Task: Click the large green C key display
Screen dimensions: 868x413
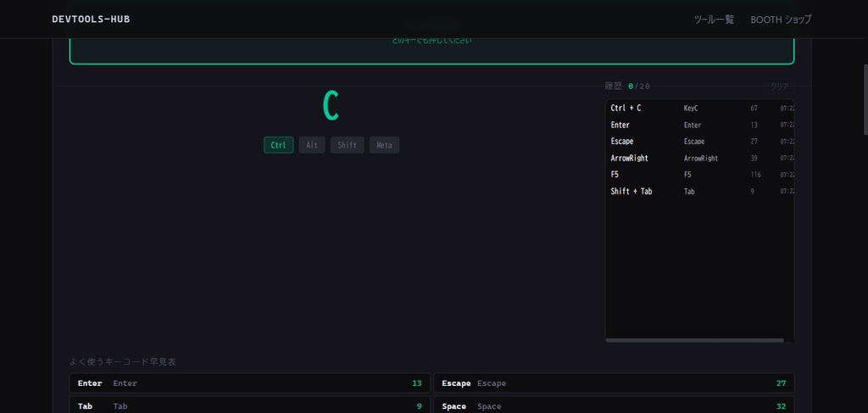Action: pos(331,106)
